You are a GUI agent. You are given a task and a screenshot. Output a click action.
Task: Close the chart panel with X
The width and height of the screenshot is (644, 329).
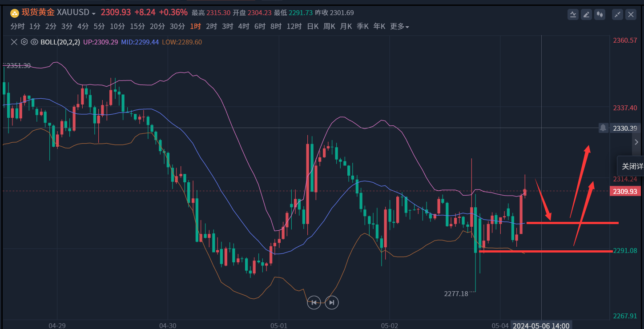tap(631, 14)
